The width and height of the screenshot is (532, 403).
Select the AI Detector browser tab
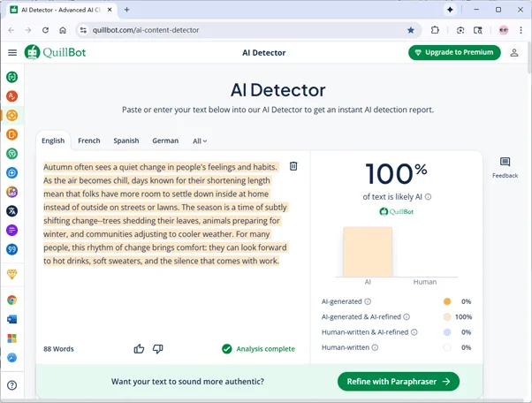61,10
